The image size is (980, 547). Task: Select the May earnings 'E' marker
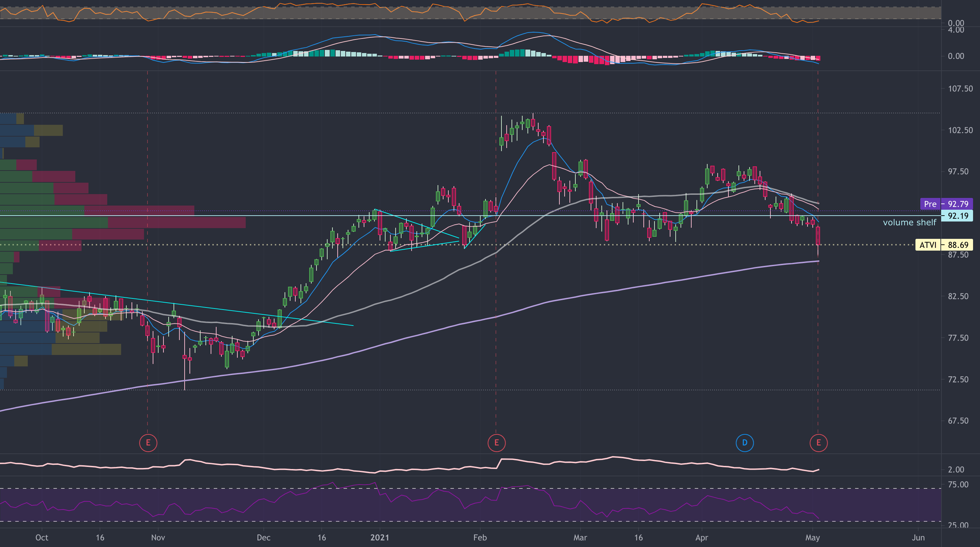tap(818, 442)
